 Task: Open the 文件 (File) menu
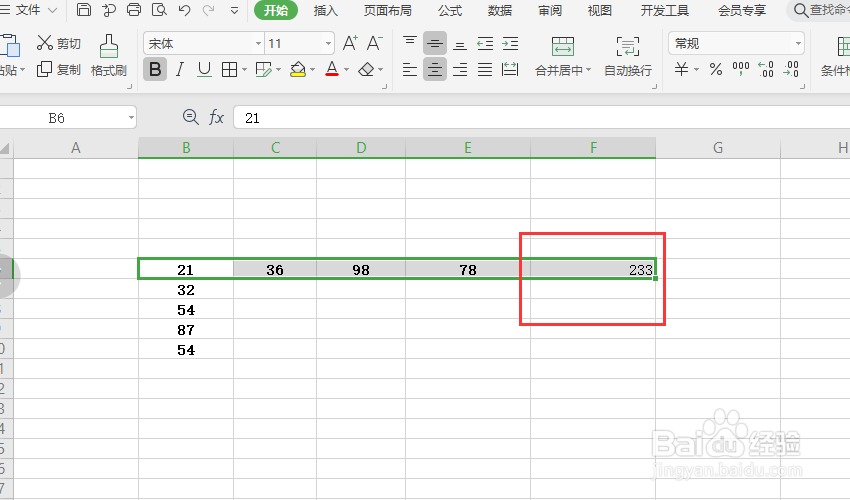[29, 10]
